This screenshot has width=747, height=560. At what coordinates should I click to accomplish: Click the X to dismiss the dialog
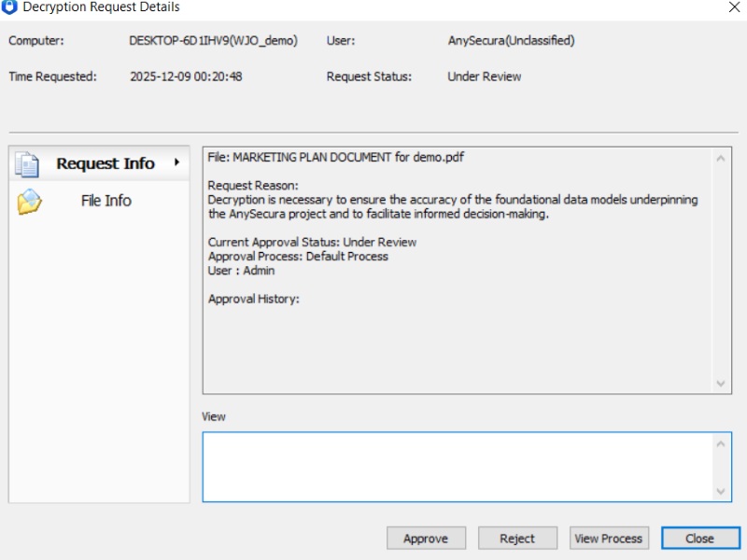pos(737,7)
